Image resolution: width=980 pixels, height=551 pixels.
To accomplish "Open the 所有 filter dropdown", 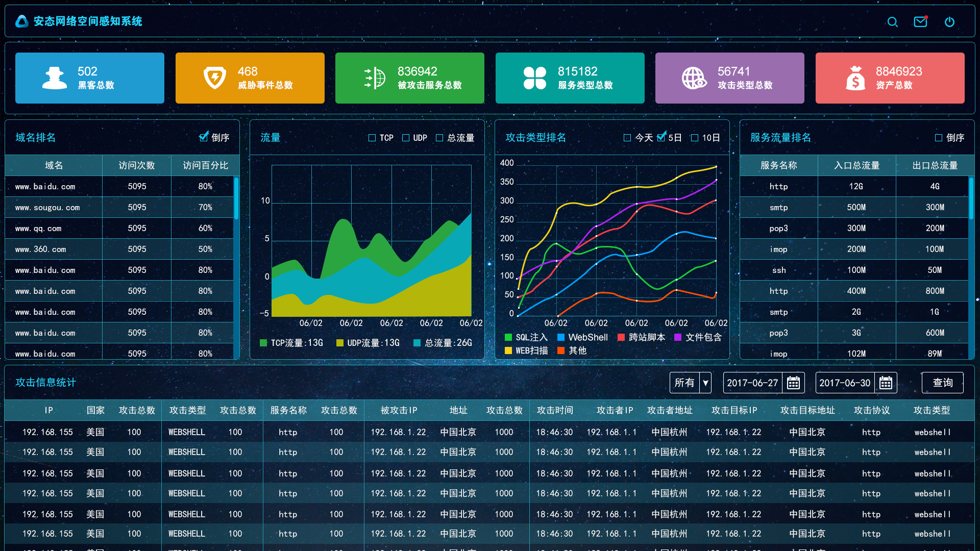I will point(691,383).
